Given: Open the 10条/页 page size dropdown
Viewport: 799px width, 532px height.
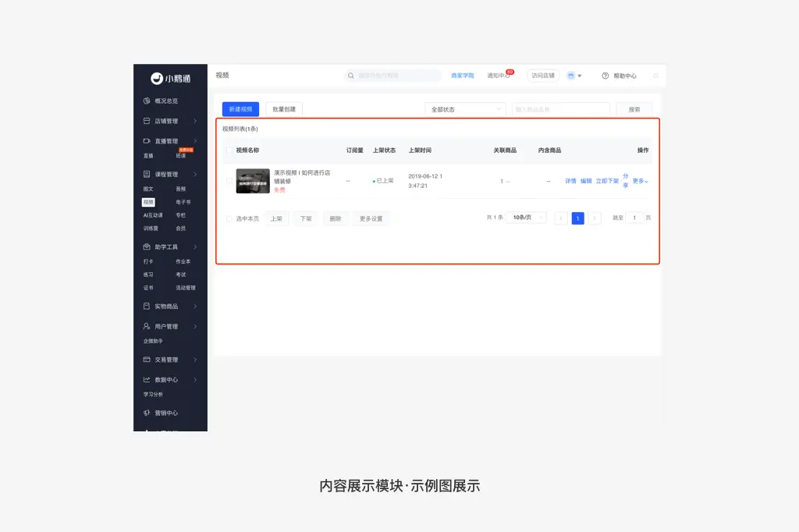Looking at the screenshot, I should click(x=527, y=218).
